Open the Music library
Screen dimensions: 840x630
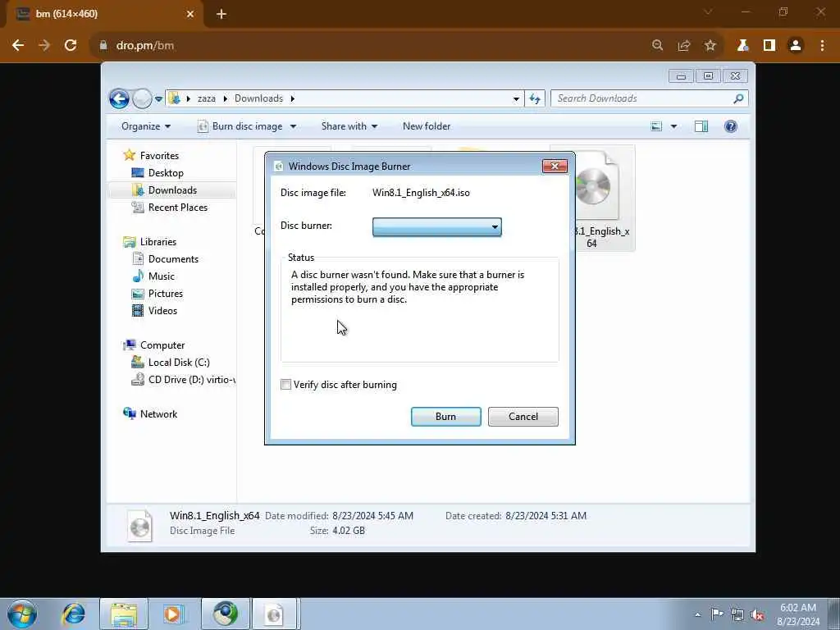tap(162, 276)
